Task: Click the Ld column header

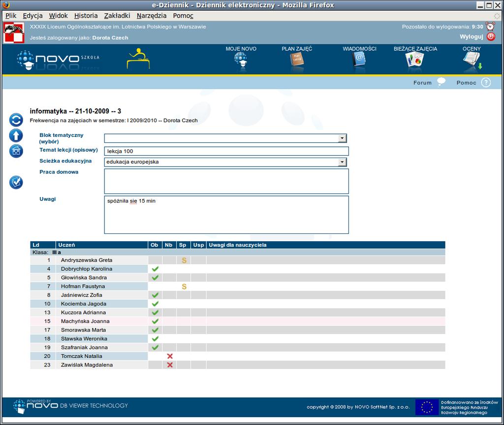Action: tap(42, 245)
